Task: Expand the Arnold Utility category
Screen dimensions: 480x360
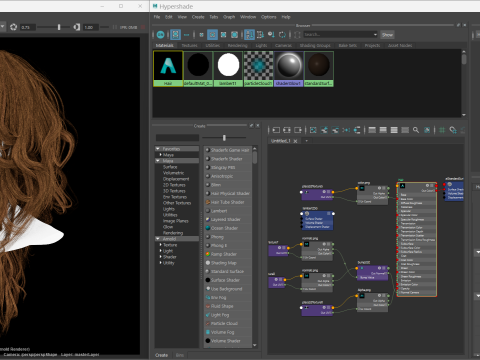Action: (161, 263)
